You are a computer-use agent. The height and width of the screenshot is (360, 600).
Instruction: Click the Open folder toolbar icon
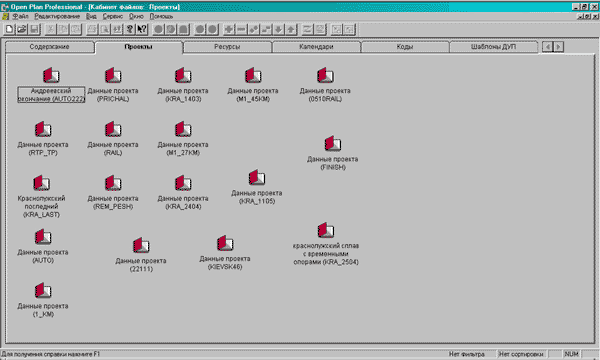click(x=22, y=29)
